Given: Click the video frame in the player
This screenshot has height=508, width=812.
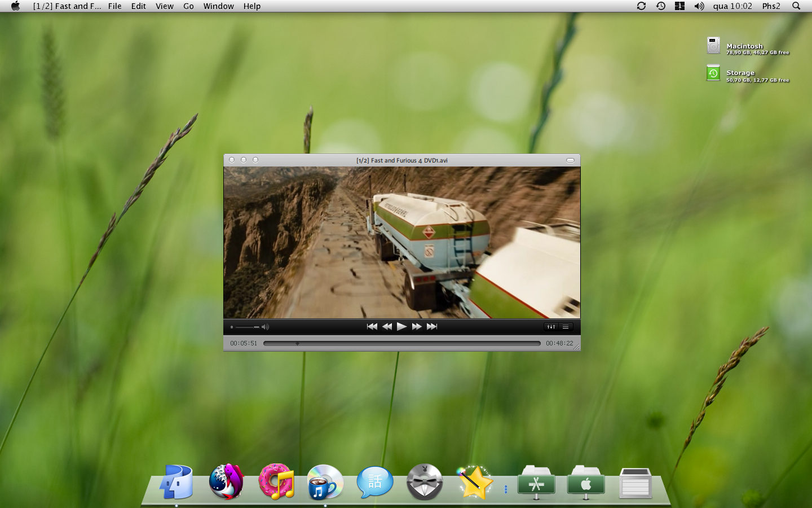Looking at the screenshot, I should point(401,243).
